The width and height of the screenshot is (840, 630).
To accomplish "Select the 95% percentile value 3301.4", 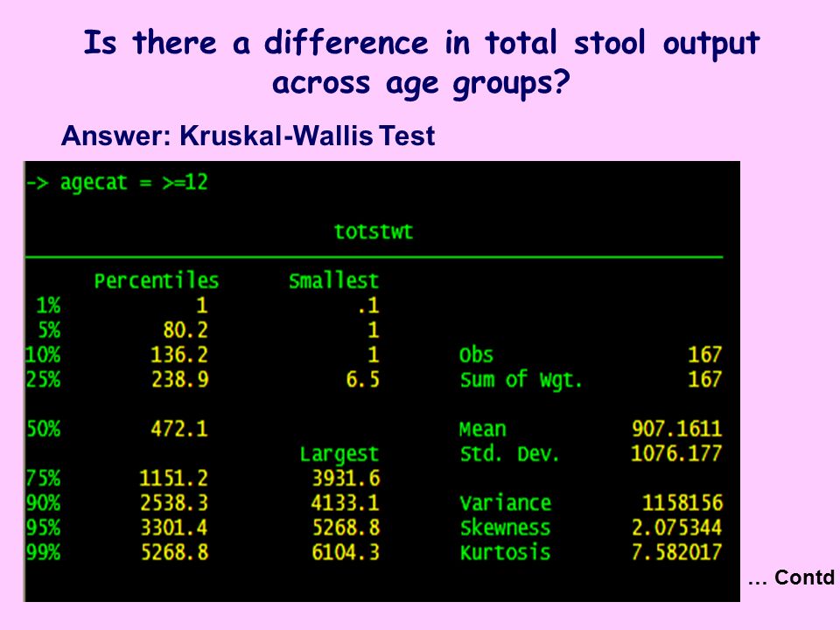I will pyautogui.click(x=174, y=528).
